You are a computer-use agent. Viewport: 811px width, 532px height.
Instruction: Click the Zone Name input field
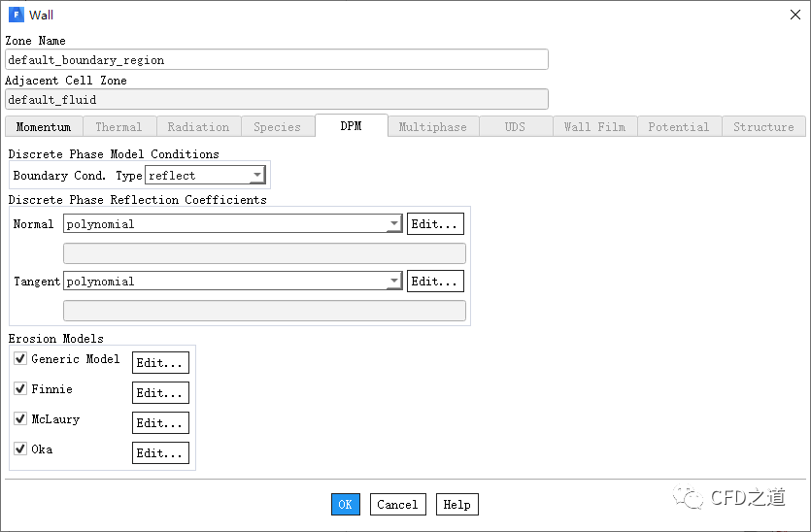pos(276,60)
